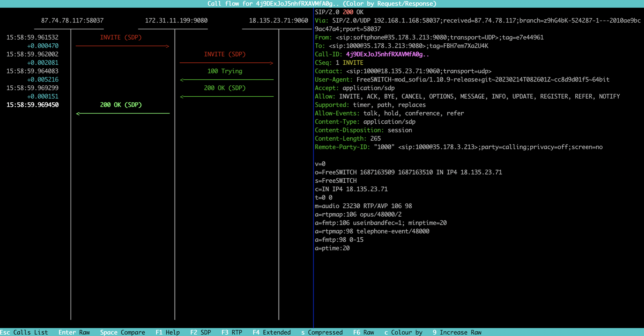Click timestamp 15:58:59.961532

click(x=32, y=37)
